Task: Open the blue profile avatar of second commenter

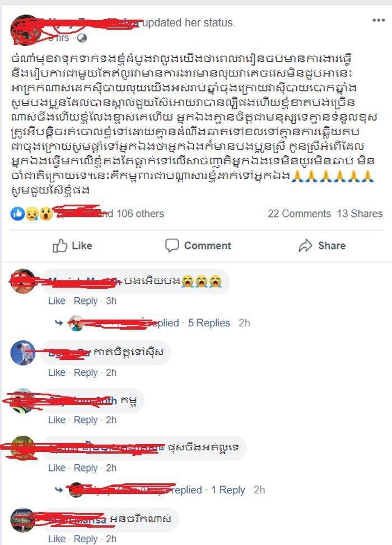Action: 22,353
